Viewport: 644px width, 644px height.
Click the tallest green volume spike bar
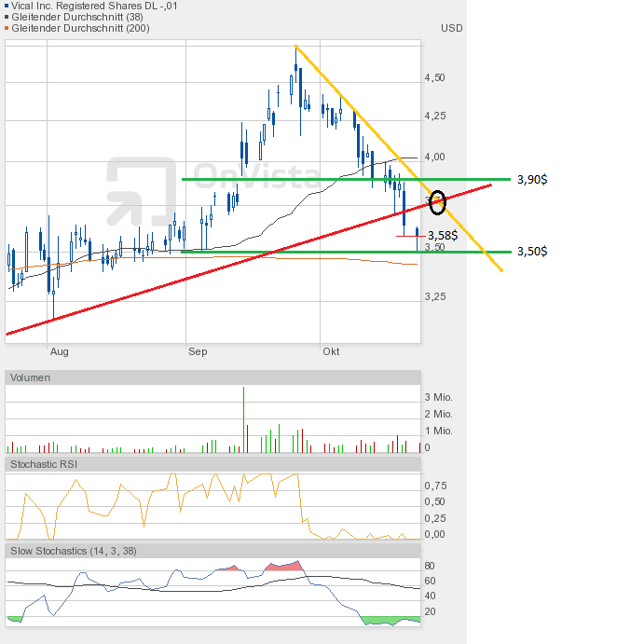(243, 419)
